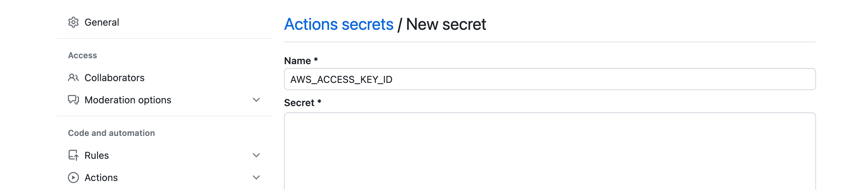Select the Rules menu item label
The image size is (868, 190).
coord(97,155)
